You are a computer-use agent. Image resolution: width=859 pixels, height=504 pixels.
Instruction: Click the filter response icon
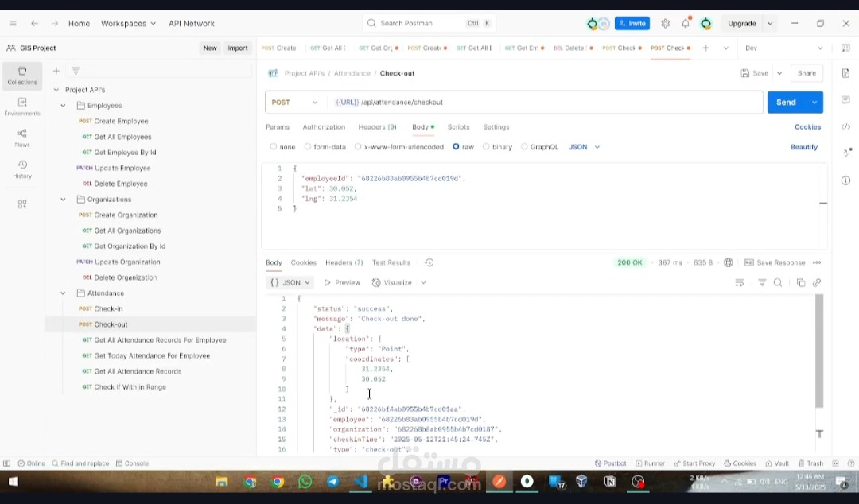761,283
